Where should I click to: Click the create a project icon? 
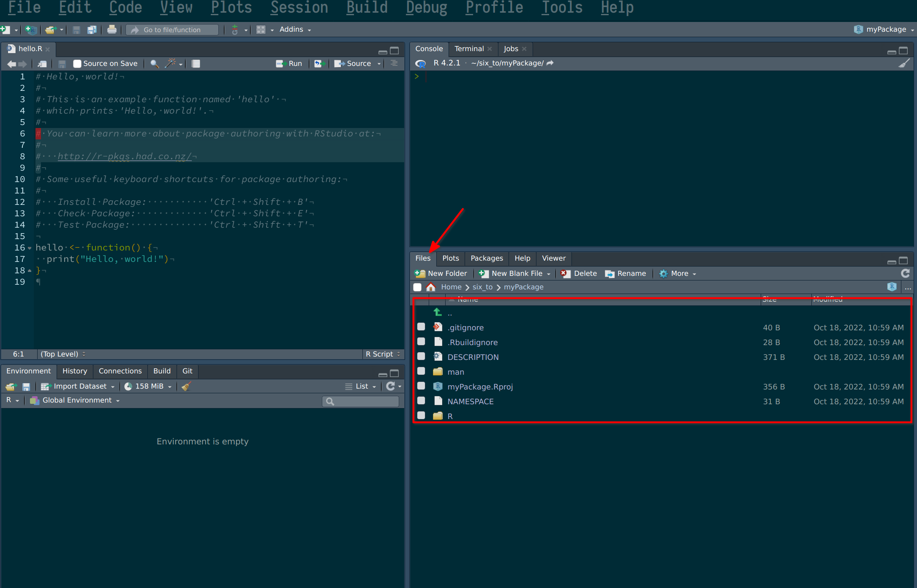tap(31, 30)
